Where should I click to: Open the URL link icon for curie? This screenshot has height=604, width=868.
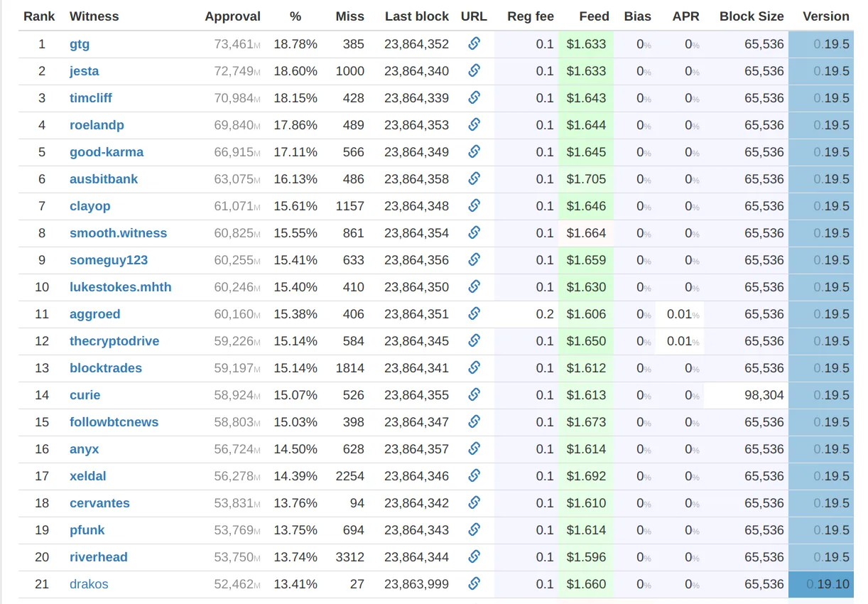click(x=474, y=394)
